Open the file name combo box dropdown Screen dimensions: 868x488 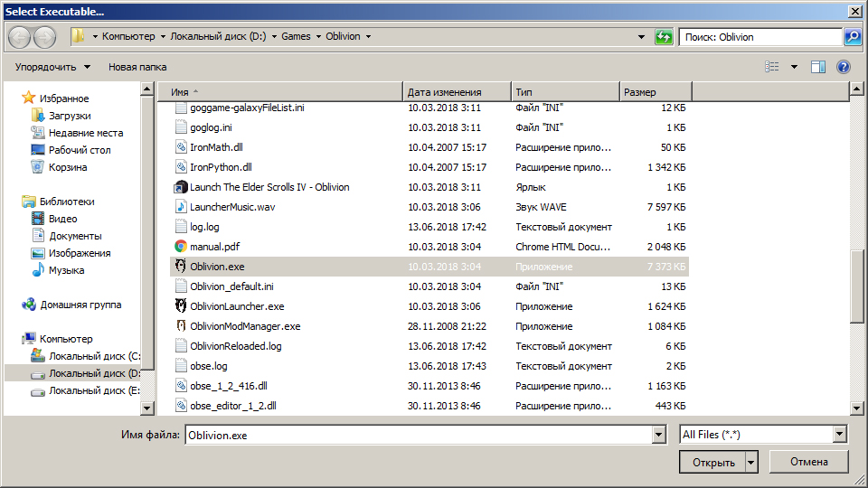click(658, 435)
